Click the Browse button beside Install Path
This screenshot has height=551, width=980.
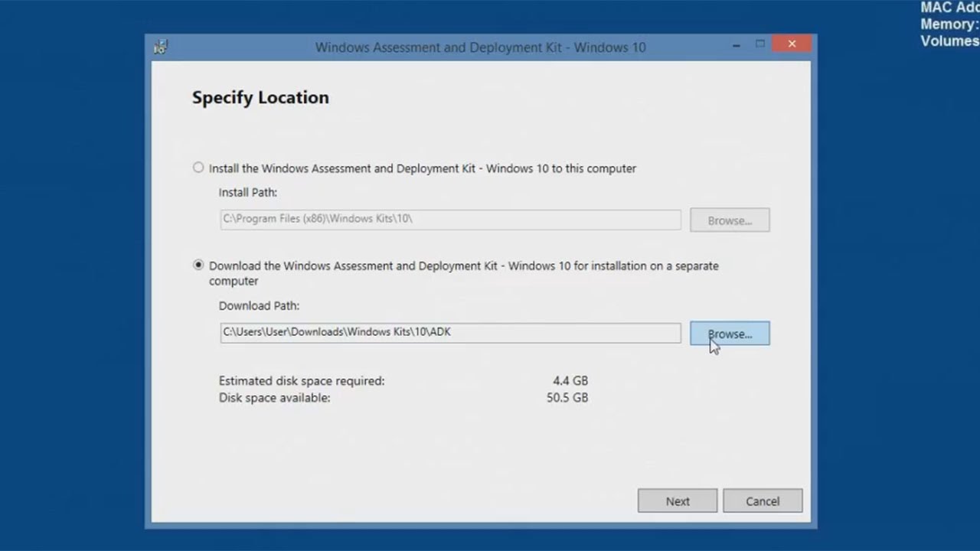click(x=730, y=220)
